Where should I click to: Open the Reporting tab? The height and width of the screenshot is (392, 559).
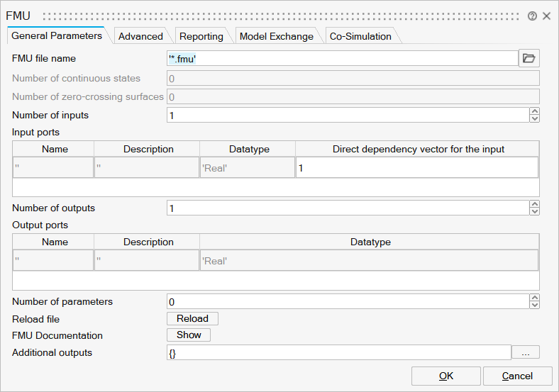pos(201,36)
